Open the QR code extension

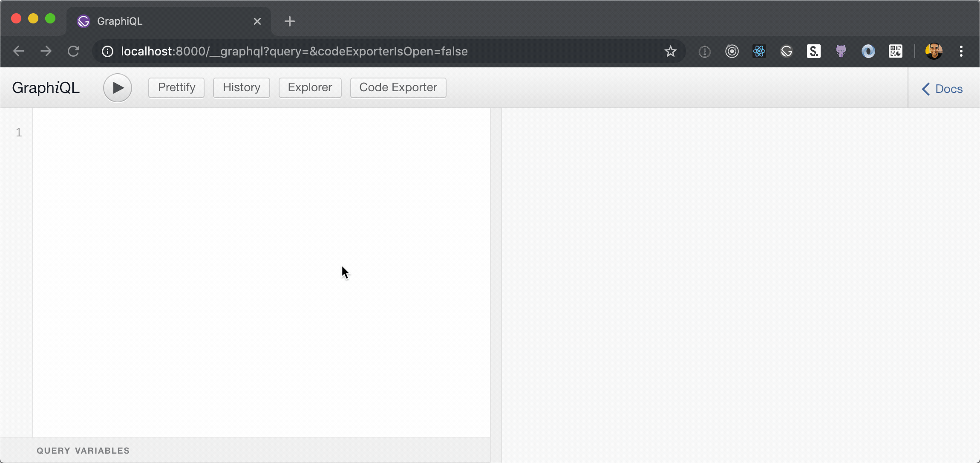[x=896, y=51]
